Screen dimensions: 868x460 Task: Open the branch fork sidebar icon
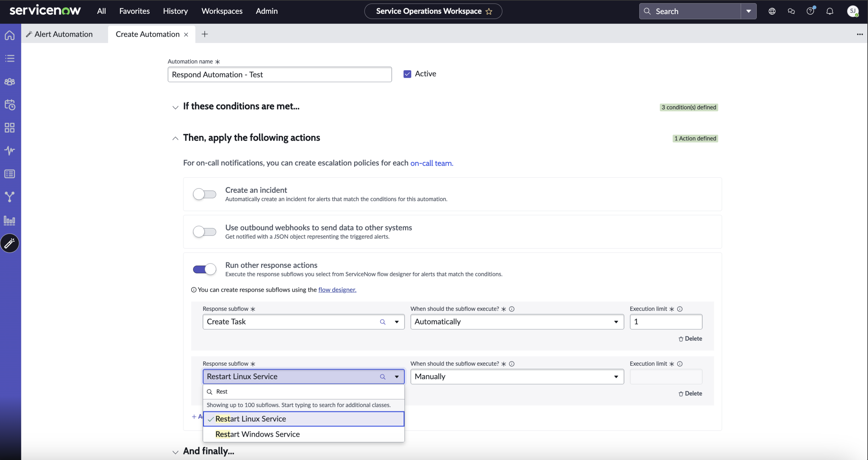10,197
